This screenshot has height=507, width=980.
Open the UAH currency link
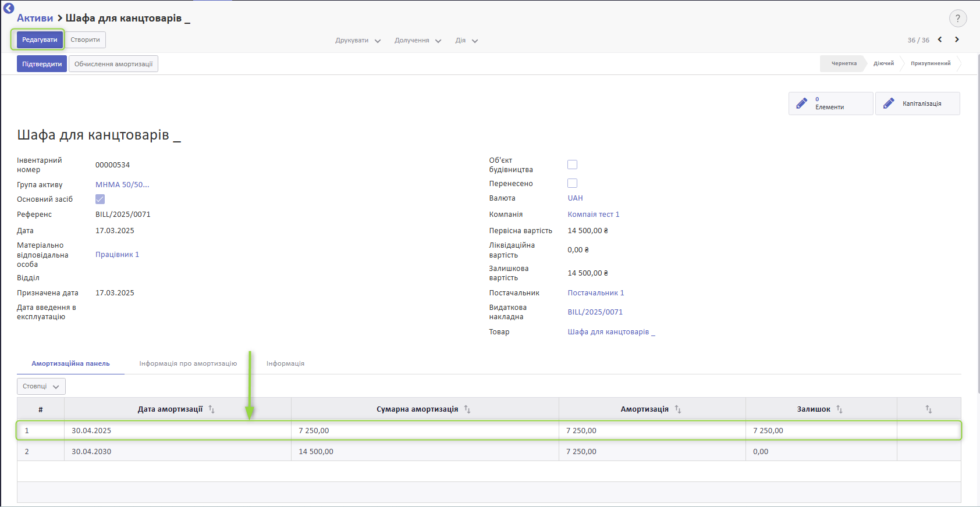coord(575,198)
